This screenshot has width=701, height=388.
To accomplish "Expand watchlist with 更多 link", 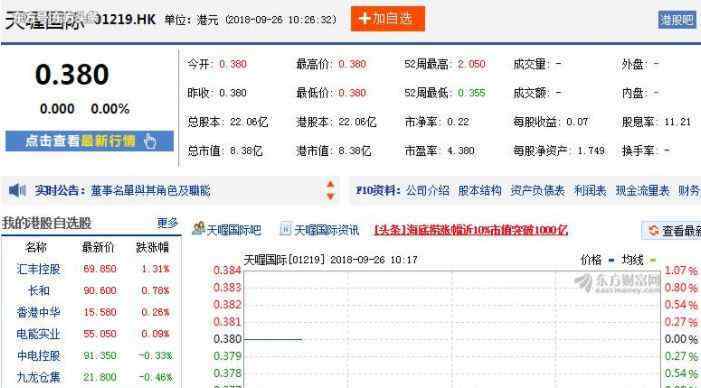I will pos(167,222).
